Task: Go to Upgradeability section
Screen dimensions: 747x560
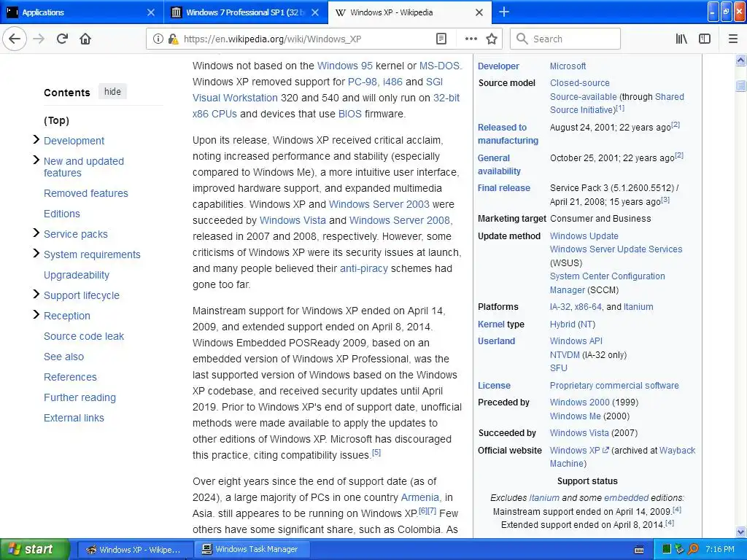Action: tap(76, 275)
